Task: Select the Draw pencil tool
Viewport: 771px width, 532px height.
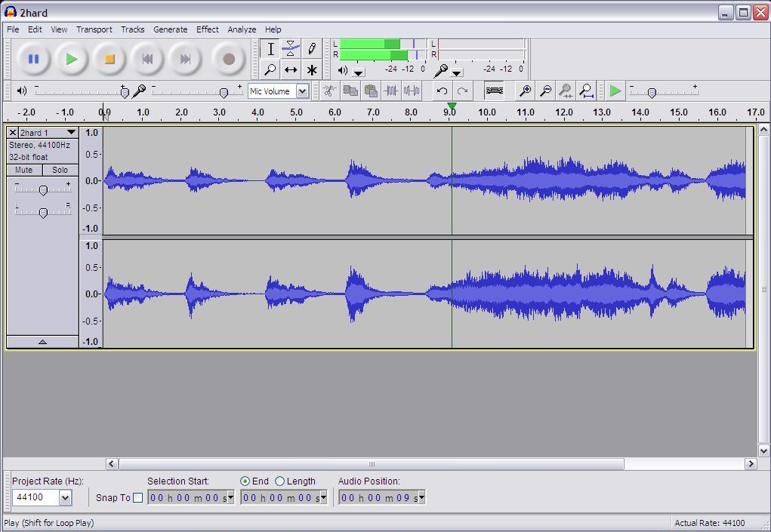Action: [311, 49]
